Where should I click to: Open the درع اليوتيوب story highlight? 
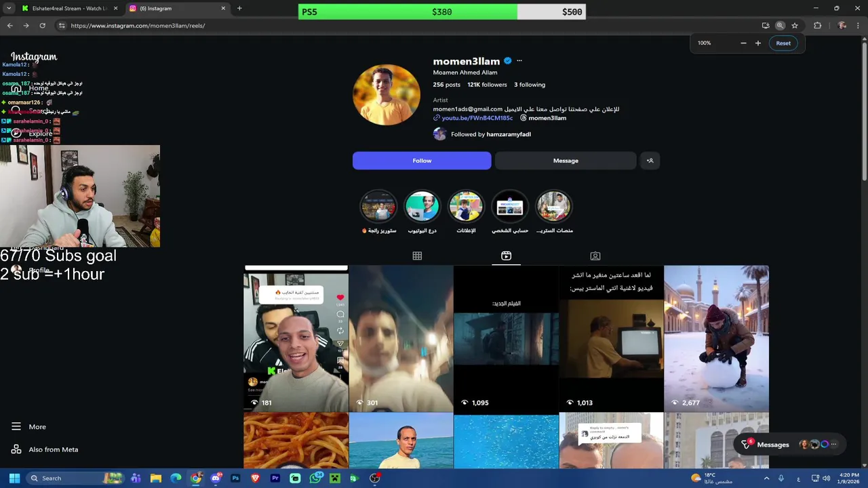pyautogui.click(x=422, y=206)
